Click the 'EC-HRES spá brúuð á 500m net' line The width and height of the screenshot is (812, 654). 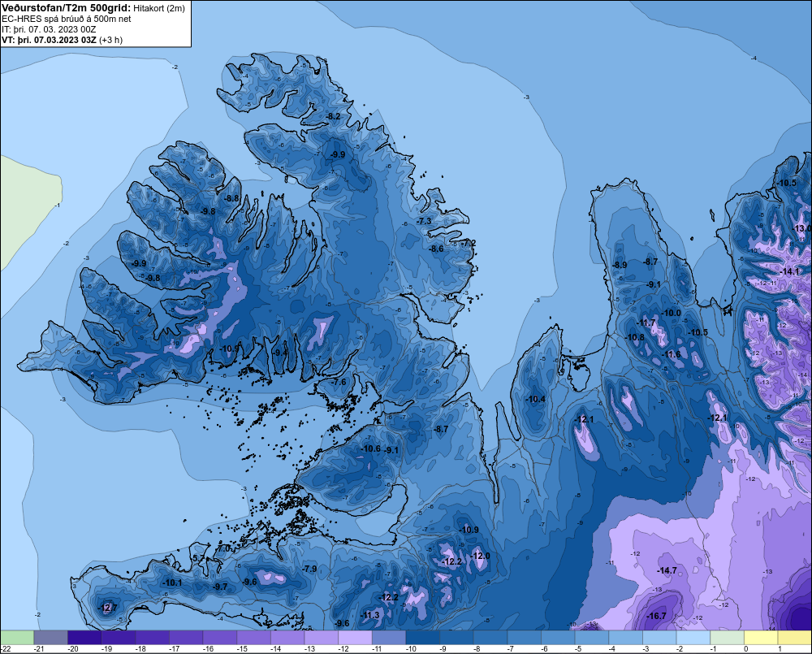(x=67, y=19)
